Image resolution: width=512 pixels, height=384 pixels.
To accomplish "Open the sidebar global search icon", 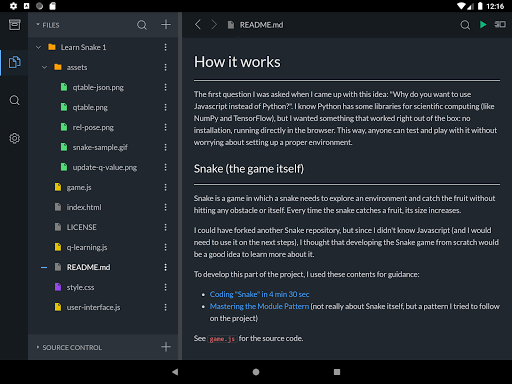I will pos(14,100).
